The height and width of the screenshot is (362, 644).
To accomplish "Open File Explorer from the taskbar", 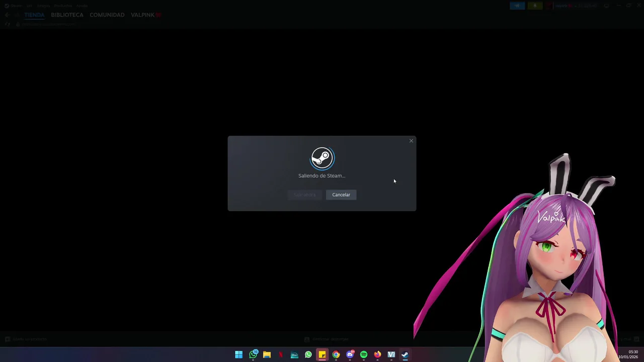I will click(267, 354).
